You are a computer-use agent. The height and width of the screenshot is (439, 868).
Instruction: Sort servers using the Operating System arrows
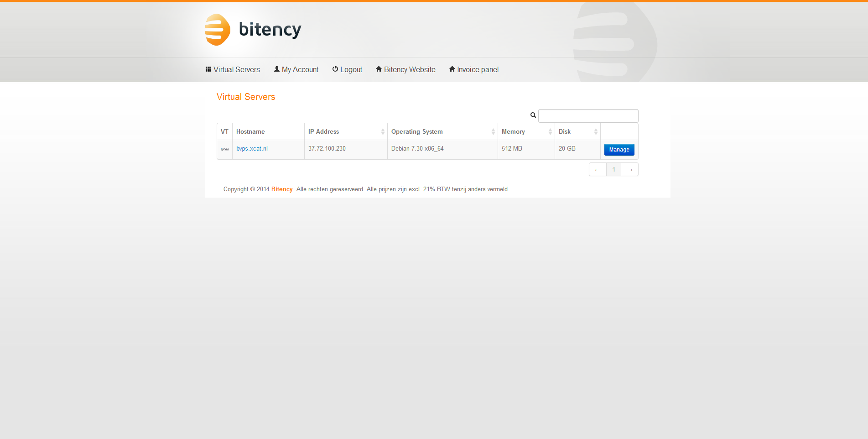[x=493, y=132]
